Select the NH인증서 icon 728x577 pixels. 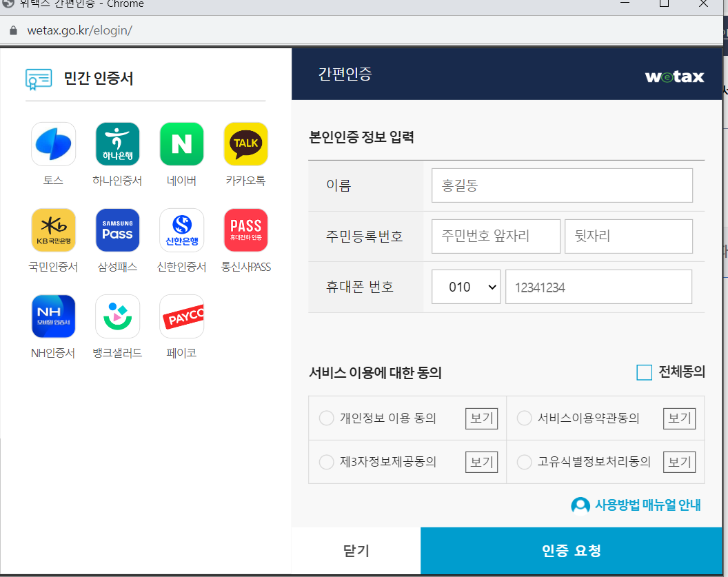point(53,316)
